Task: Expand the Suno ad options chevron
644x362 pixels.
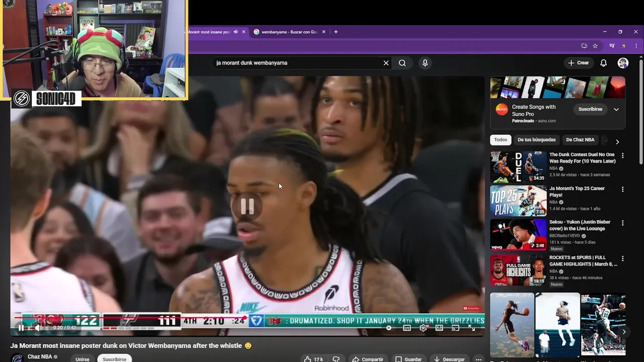Action: tap(616, 109)
